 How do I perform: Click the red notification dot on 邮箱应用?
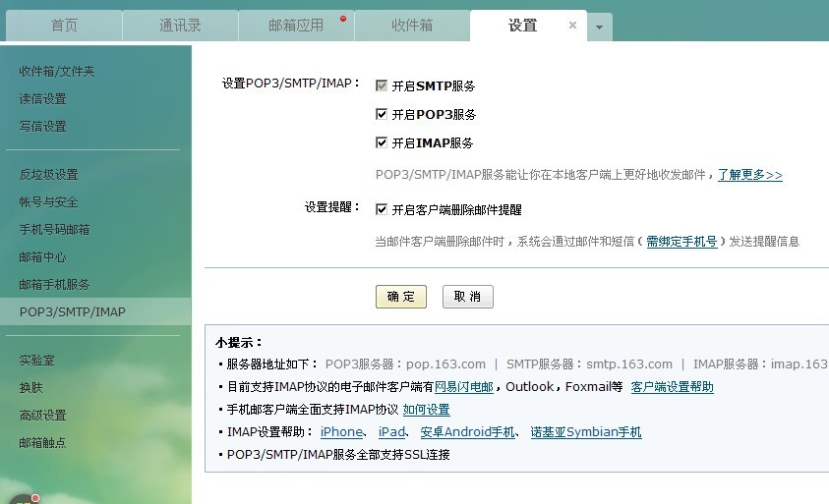click(343, 19)
